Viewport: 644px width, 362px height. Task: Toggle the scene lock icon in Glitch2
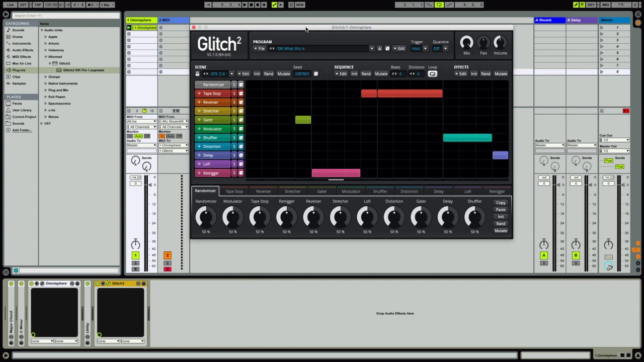[197, 74]
